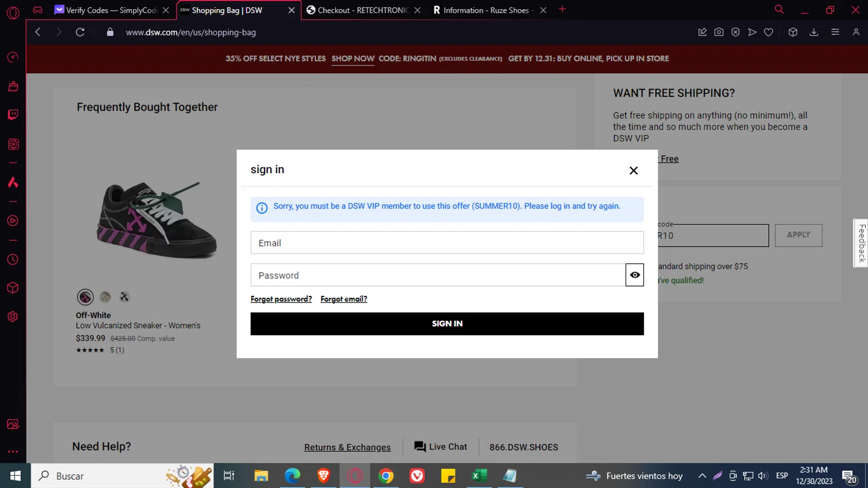The height and width of the screenshot is (488, 868).
Task: Click the Forgot email? link
Action: (344, 299)
